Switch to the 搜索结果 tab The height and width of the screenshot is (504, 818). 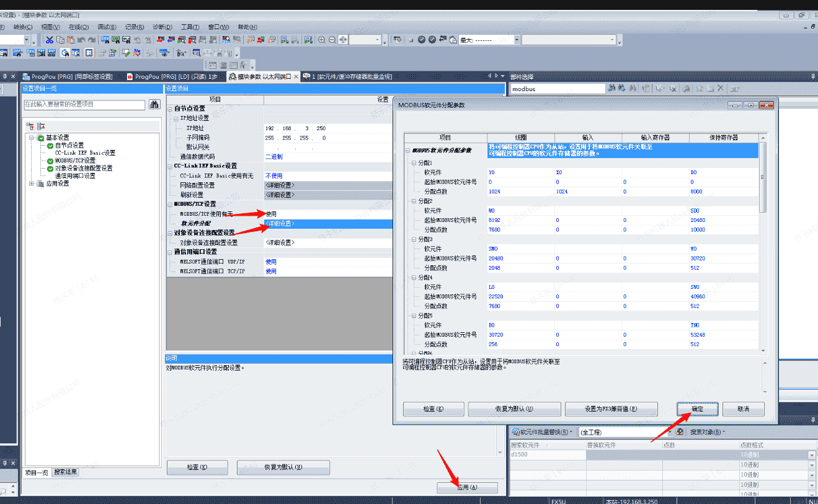pos(66,472)
